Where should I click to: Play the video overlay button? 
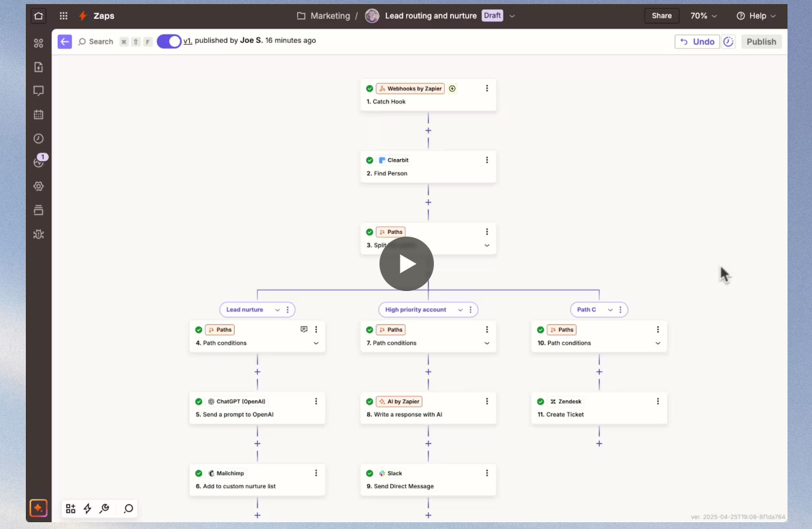[x=407, y=264]
